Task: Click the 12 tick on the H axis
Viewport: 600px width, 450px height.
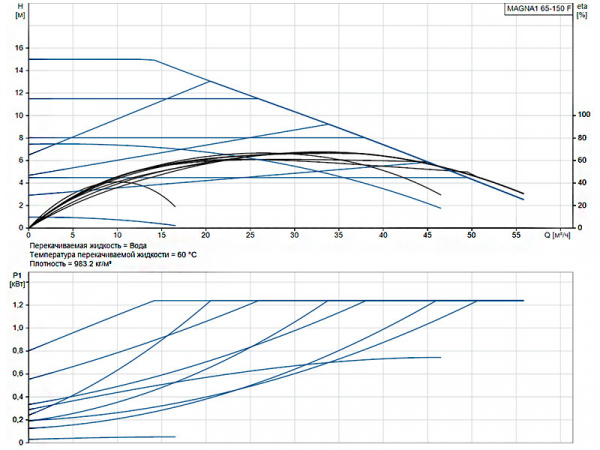Action: click(x=17, y=93)
